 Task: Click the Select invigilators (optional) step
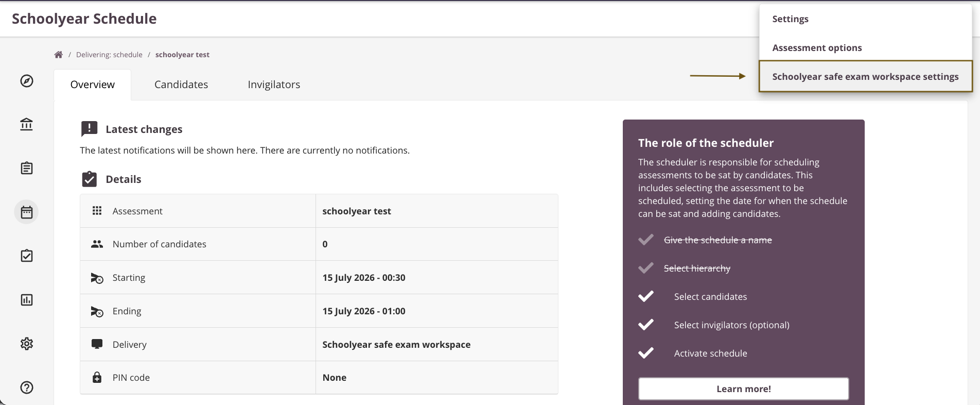(x=731, y=325)
